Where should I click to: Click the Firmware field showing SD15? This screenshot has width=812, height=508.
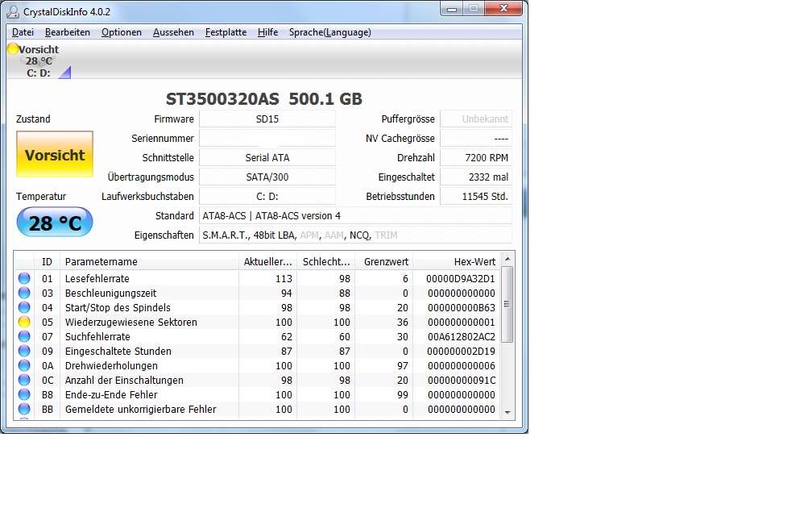(267, 119)
